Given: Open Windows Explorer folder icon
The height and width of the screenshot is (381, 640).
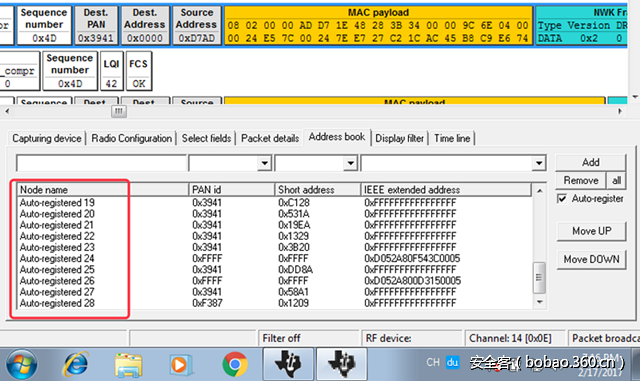Looking at the screenshot, I should (x=128, y=365).
